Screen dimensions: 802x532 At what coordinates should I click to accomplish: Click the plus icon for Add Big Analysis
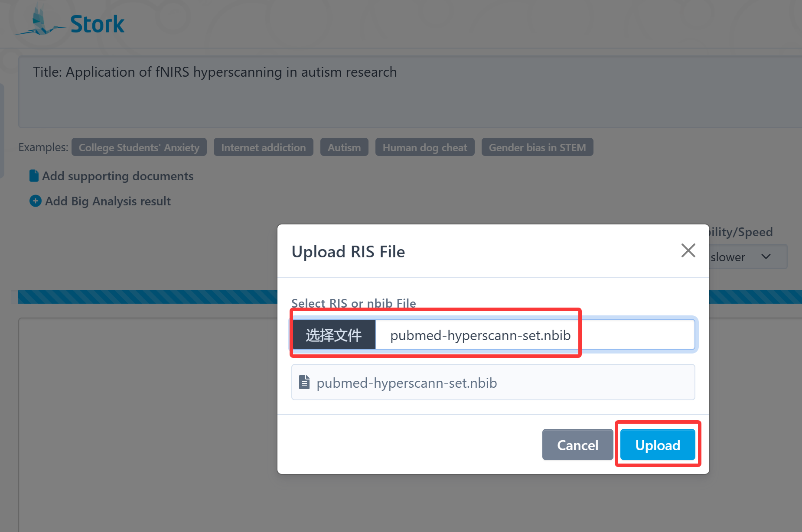(x=36, y=201)
